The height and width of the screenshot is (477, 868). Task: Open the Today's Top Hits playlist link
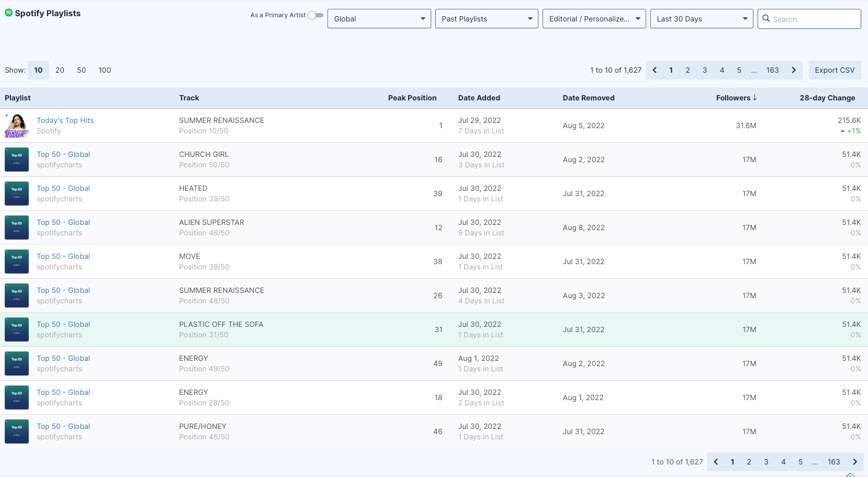click(65, 120)
